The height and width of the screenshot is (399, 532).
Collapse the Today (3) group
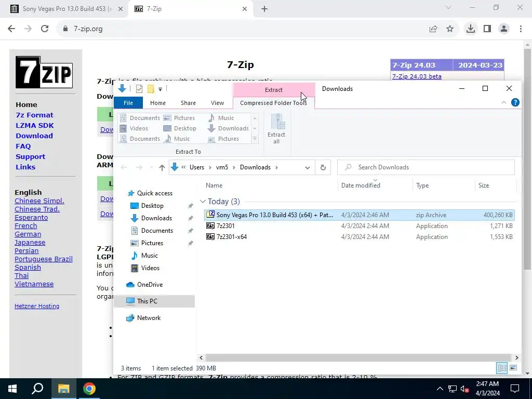tap(203, 202)
